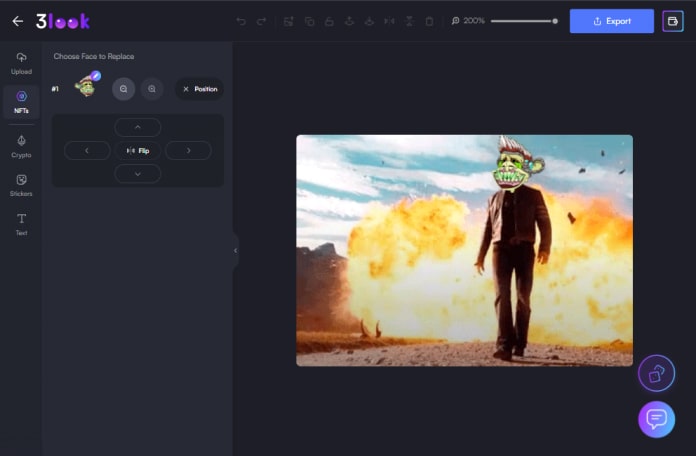Open the Stickers tab
The height and width of the screenshot is (456, 696).
(x=21, y=185)
